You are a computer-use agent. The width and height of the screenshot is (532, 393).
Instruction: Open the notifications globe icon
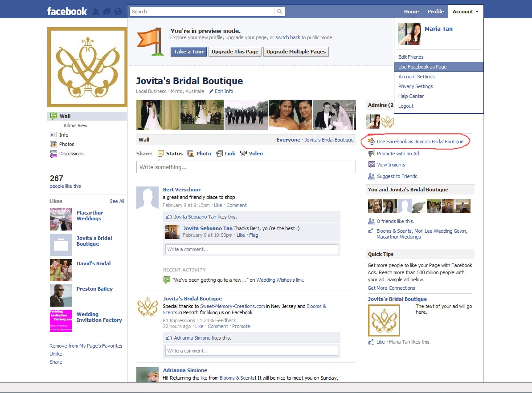(118, 12)
